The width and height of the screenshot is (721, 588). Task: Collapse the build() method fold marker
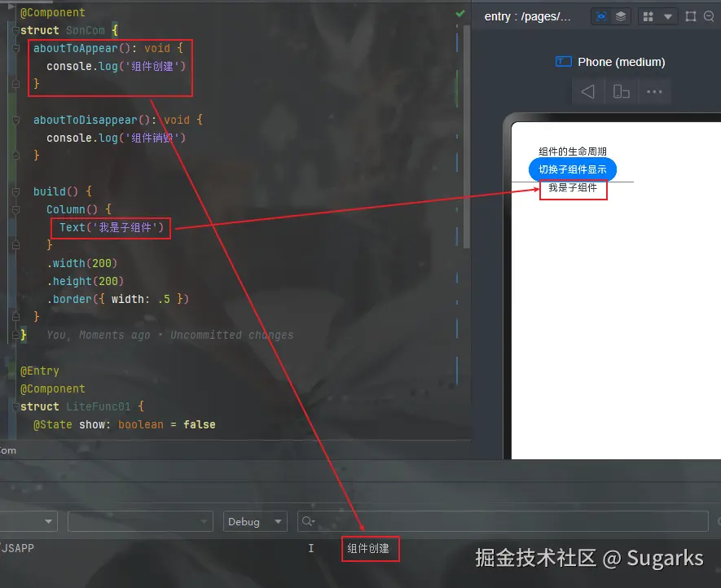15,191
